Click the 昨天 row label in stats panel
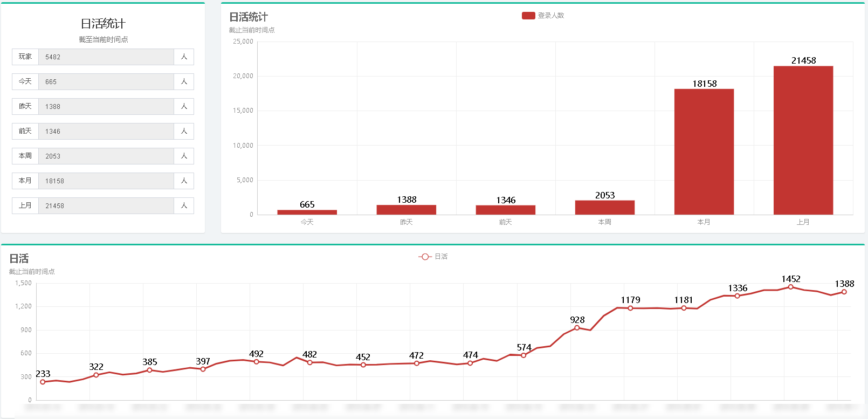The image size is (868, 419). (x=25, y=106)
